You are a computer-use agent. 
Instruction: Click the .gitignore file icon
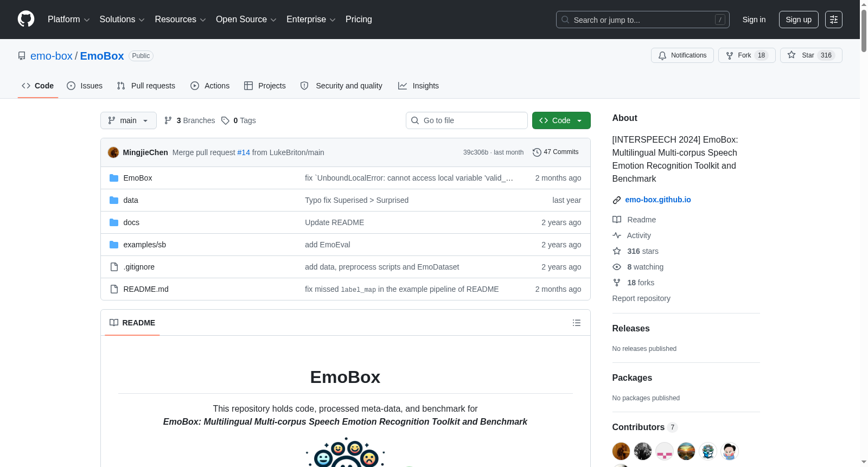(114, 267)
